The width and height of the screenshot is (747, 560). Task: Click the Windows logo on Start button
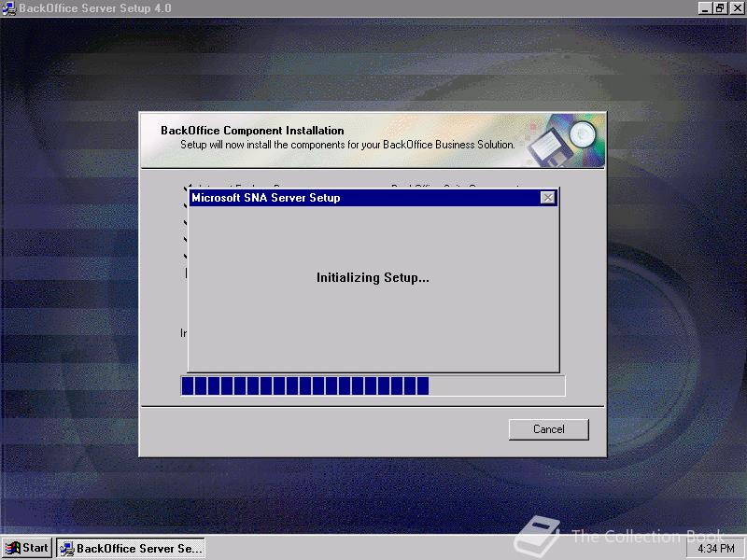tap(13, 548)
